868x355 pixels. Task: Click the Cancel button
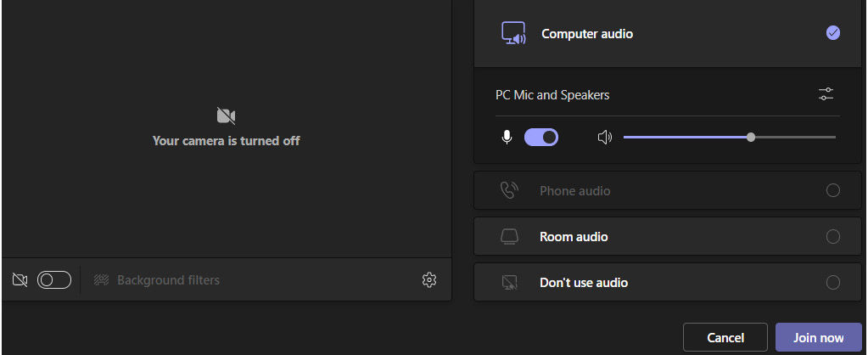coord(725,337)
